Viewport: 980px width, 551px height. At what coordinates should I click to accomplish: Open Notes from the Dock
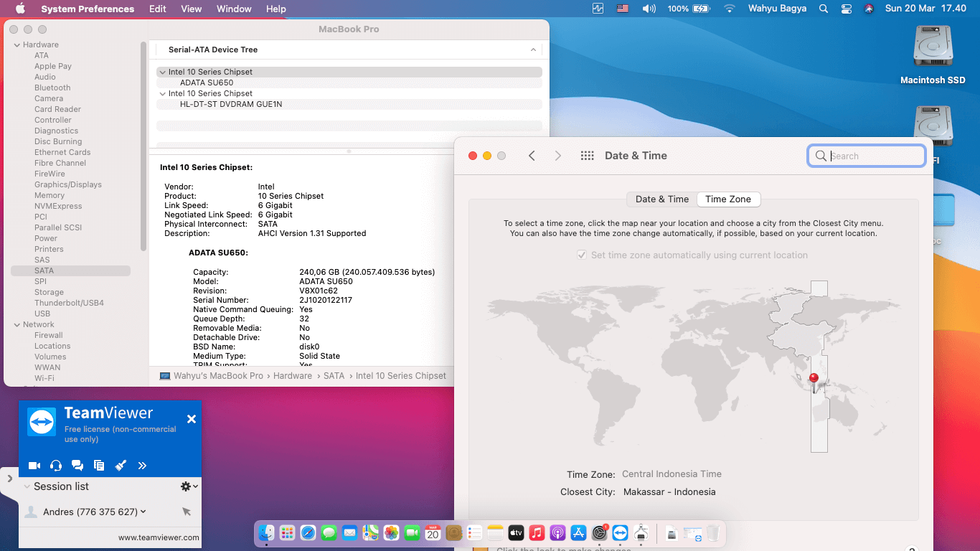click(496, 533)
